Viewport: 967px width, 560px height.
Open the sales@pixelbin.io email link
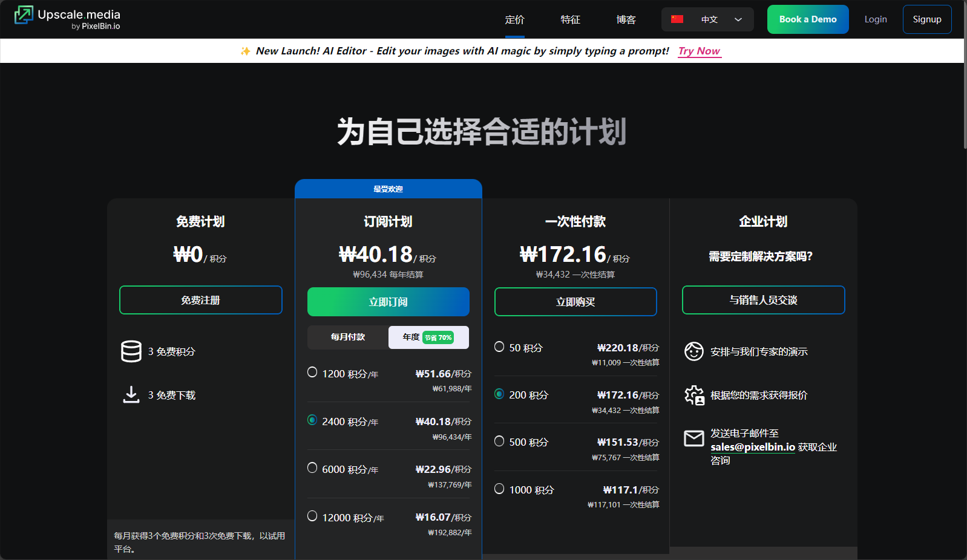point(753,447)
